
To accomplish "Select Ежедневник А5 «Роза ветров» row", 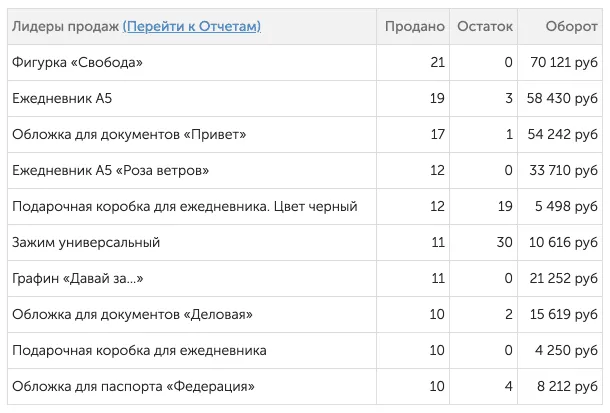I will tap(305, 170).
